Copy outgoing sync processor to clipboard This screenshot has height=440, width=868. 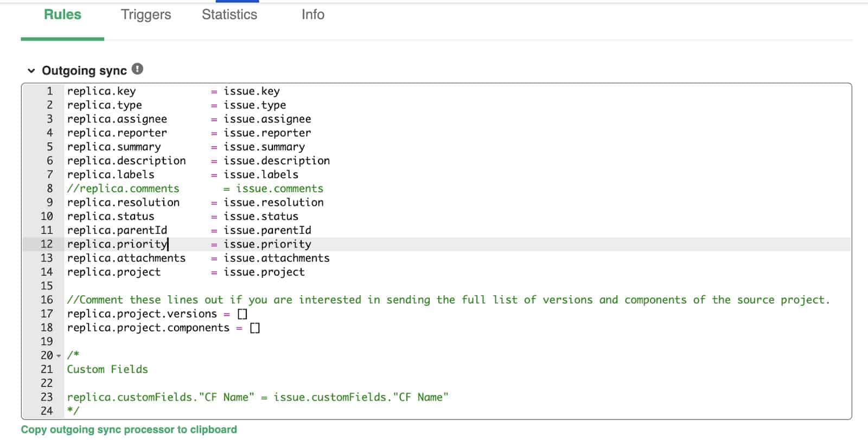(x=129, y=430)
